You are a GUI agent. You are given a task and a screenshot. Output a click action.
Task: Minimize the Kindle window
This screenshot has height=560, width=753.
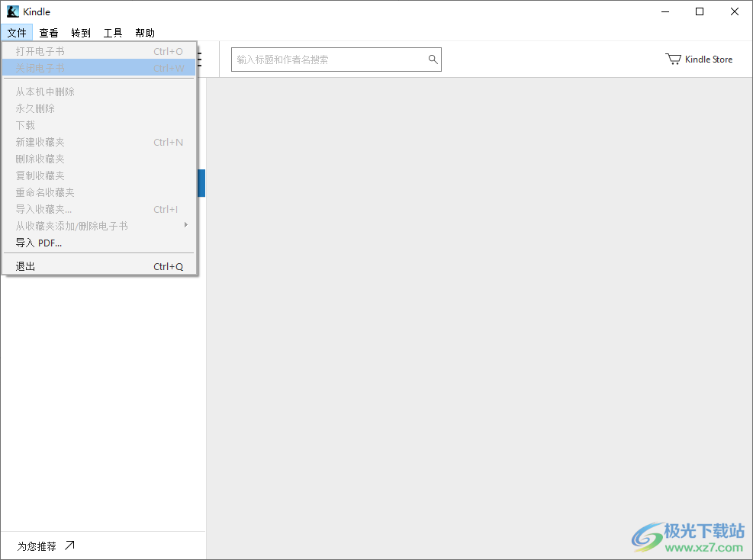pos(665,11)
